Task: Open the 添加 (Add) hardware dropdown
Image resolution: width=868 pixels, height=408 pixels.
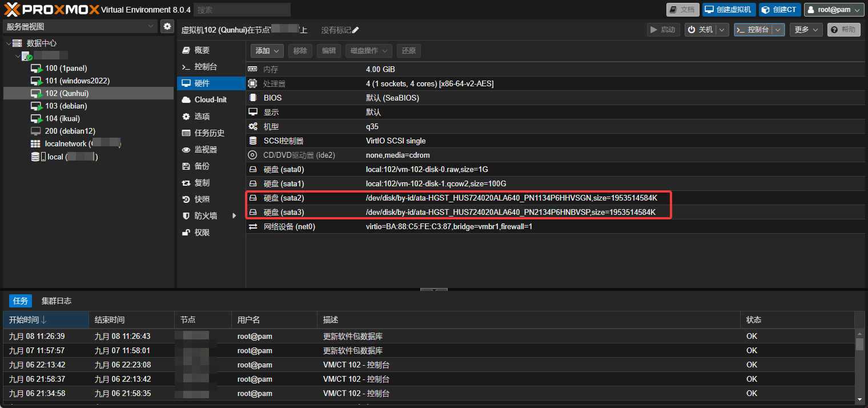Action: pyautogui.click(x=267, y=51)
